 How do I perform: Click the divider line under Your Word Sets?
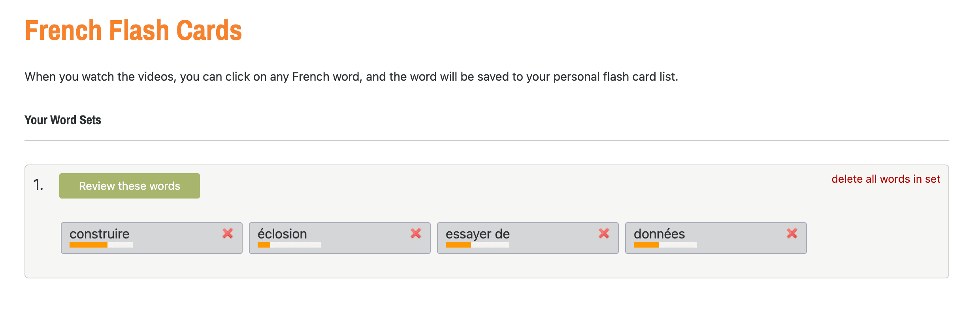tap(486, 140)
